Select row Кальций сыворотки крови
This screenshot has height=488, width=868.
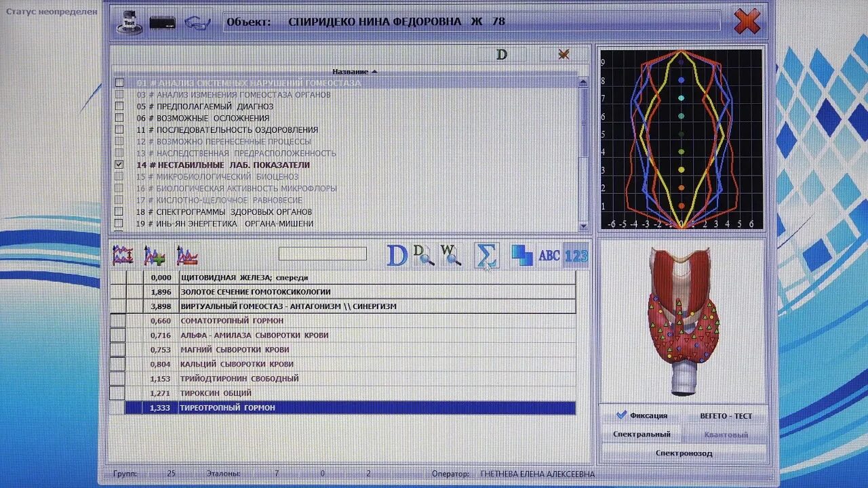pos(343,364)
